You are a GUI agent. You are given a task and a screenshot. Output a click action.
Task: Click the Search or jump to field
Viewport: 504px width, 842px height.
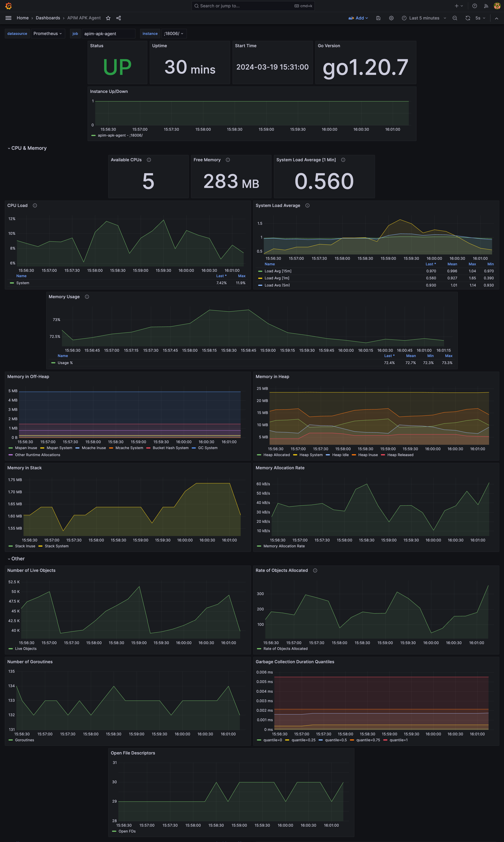pos(253,6)
